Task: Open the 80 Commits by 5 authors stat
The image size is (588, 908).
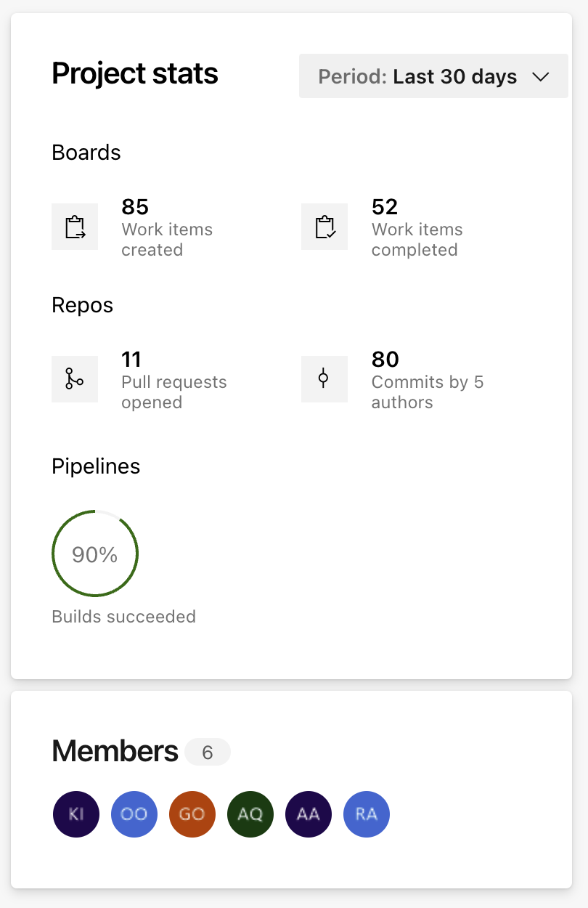Action: [428, 381]
